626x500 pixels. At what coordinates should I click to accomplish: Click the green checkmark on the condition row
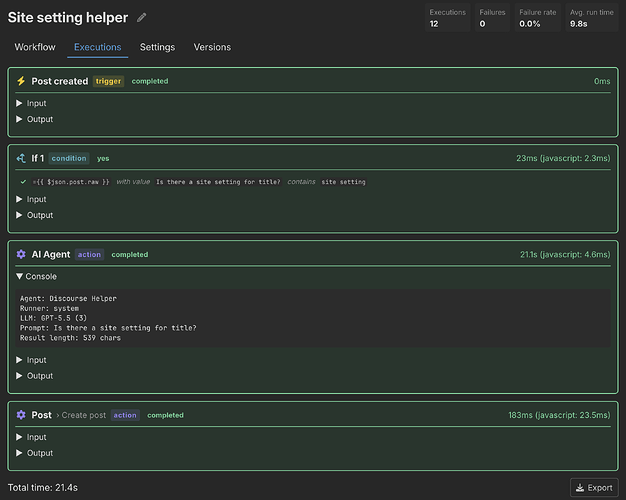pyautogui.click(x=23, y=182)
